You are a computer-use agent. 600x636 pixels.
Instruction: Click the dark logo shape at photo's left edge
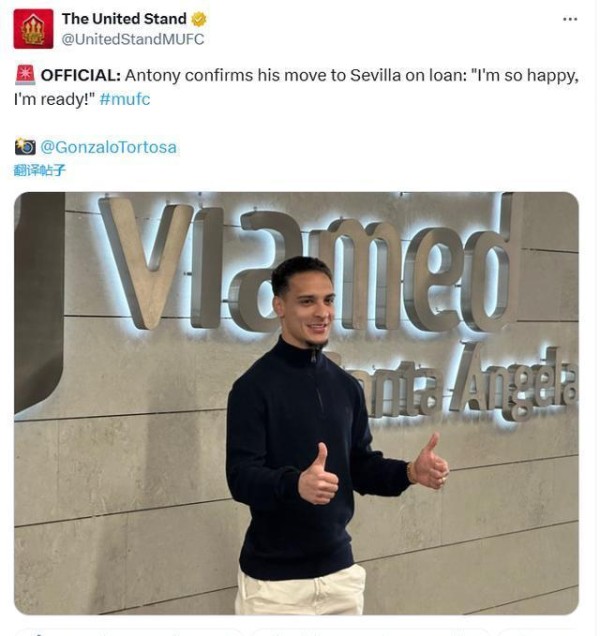click(x=39, y=302)
